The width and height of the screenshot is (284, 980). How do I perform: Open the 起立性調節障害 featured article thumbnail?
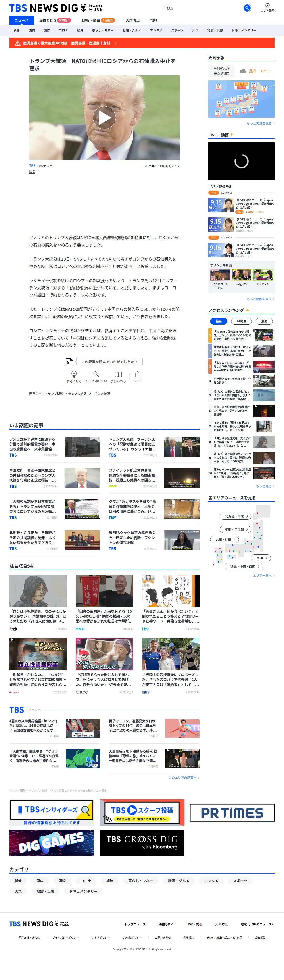click(38, 654)
